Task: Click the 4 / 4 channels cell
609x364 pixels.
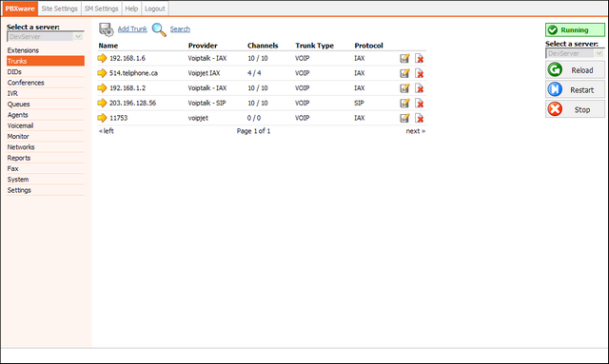Action: pos(254,73)
